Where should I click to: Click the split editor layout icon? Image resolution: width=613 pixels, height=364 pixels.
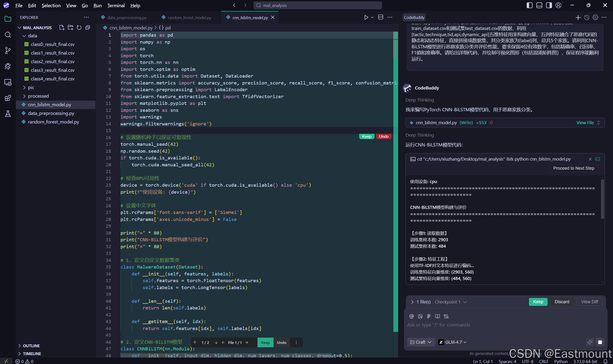(380, 17)
